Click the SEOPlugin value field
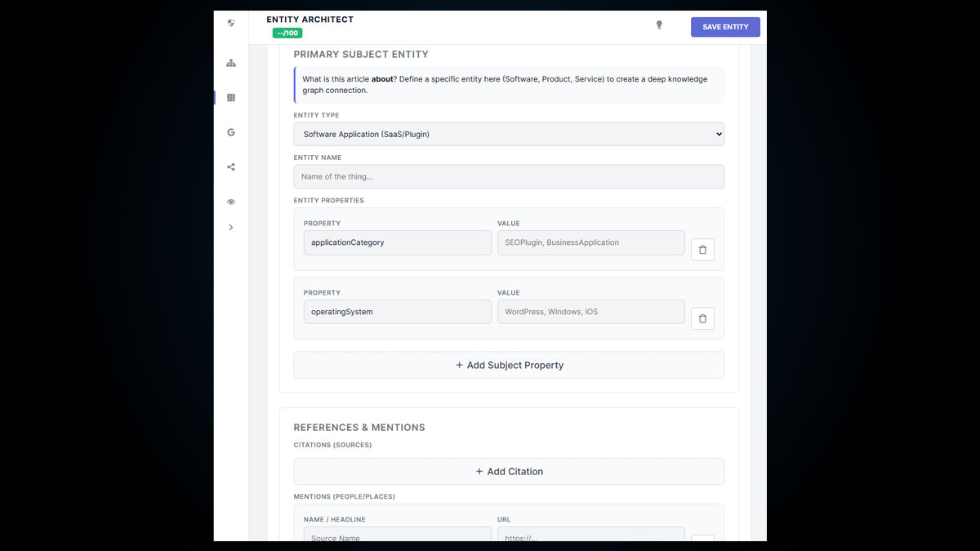This screenshot has width=980, height=551. (x=590, y=242)
